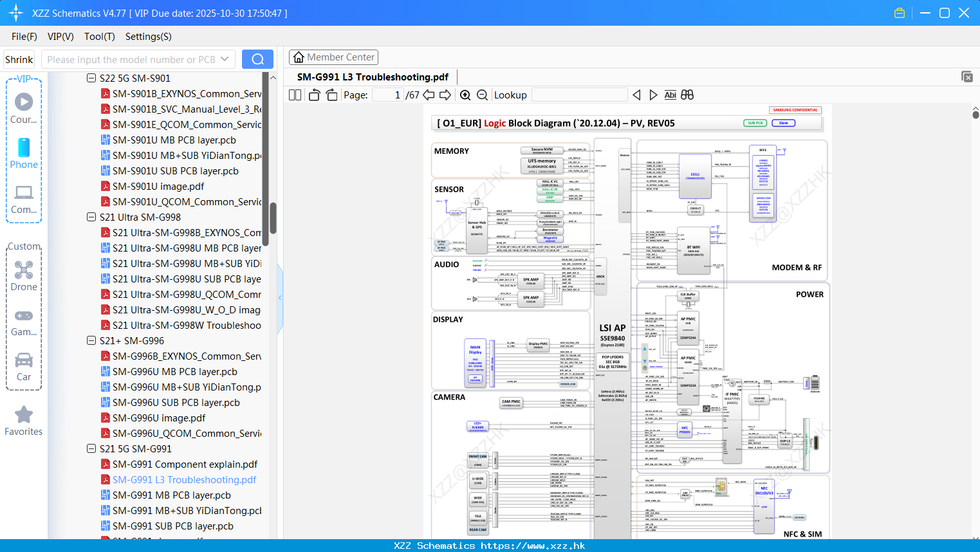
Task: Go to the next PDF page arrow
Action: [x=445, y=95]
